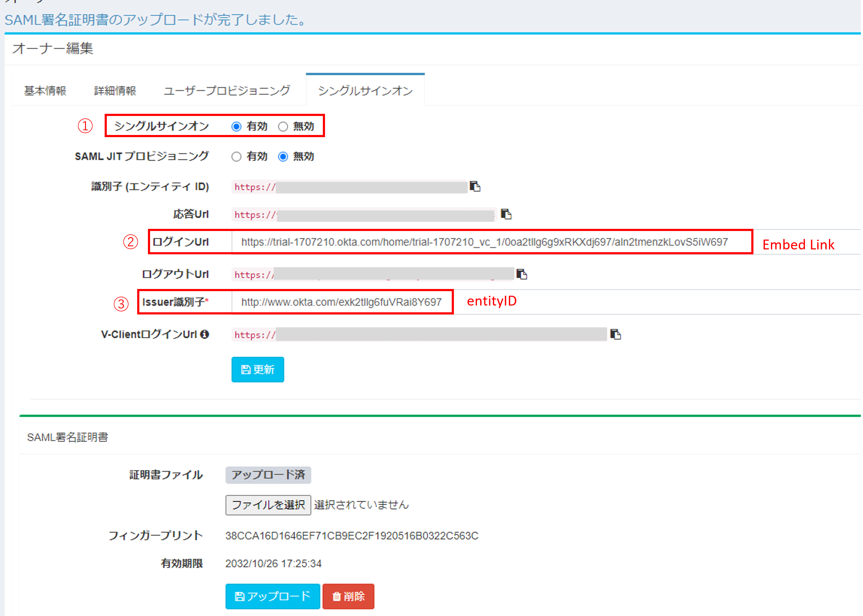Click the ログアウトUrl https:// value
The width and height of the screenshot is (863, 616).
373,274
